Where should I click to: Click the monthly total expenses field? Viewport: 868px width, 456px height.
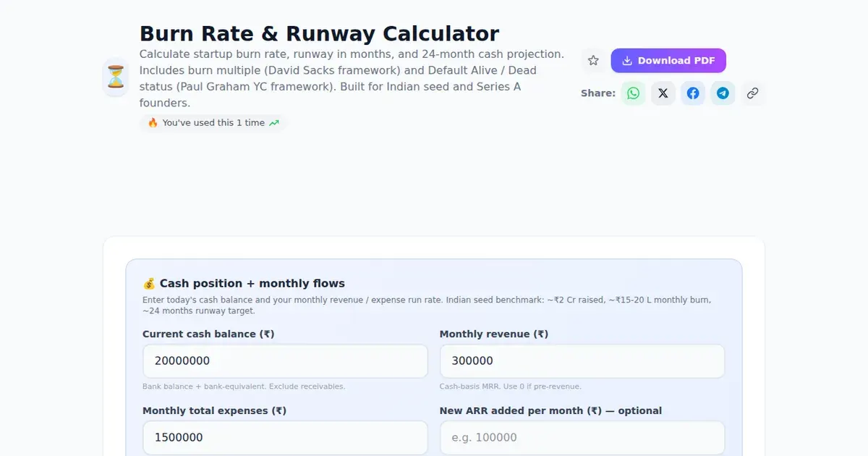tap(285, 438)
